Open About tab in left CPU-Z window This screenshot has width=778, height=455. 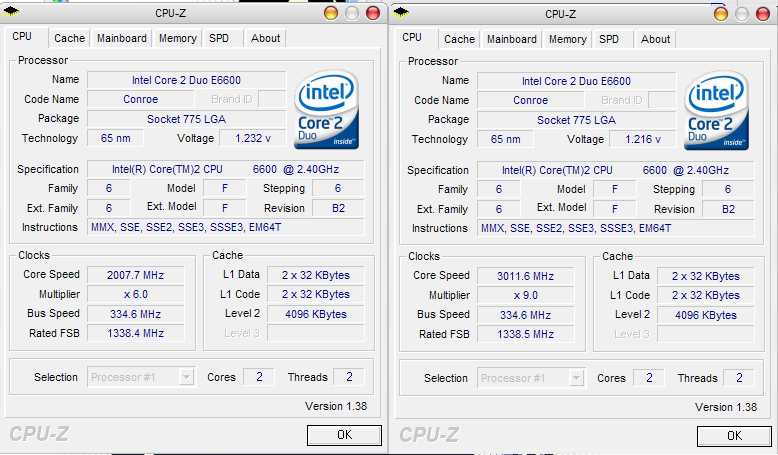[x=265, y=38]
